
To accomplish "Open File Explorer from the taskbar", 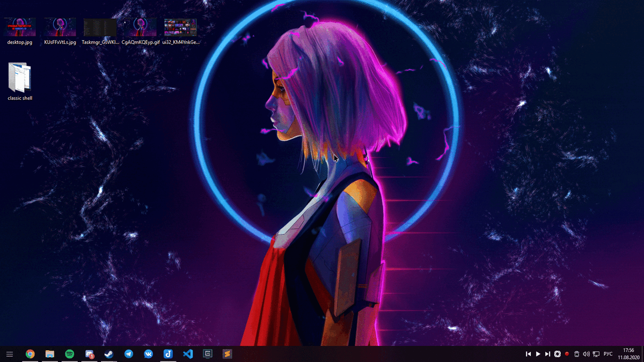I will click(x=50, y=354).
